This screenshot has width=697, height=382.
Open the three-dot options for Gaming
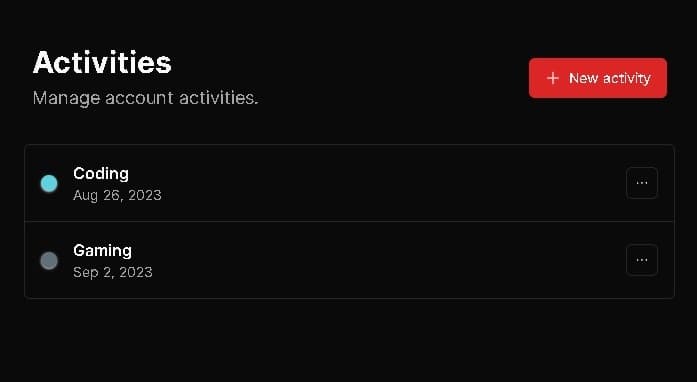642,260
